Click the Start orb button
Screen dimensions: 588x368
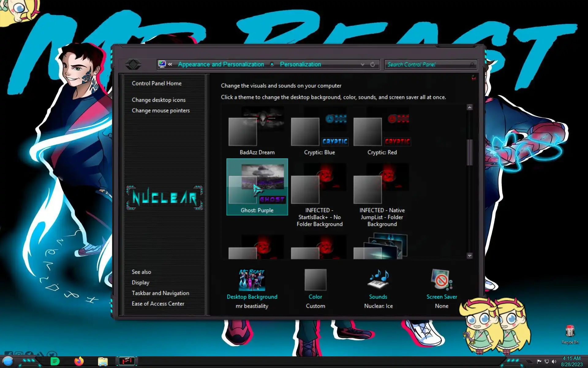click(8, 361)
